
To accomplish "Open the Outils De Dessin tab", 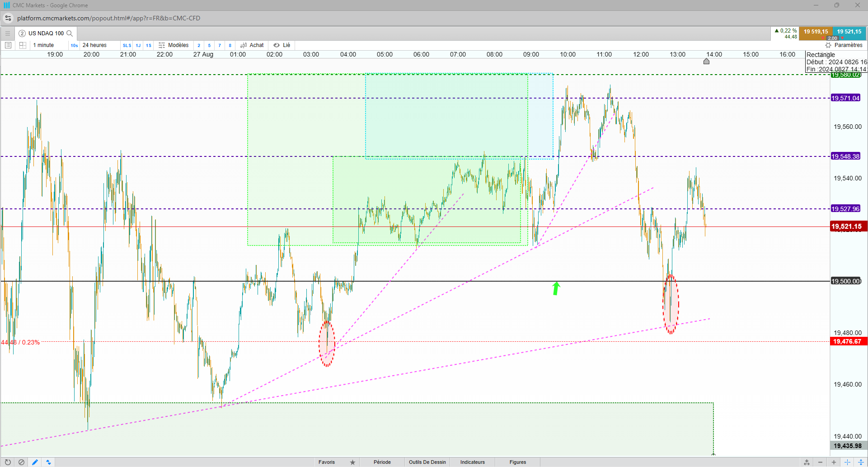I will point(427,462).
